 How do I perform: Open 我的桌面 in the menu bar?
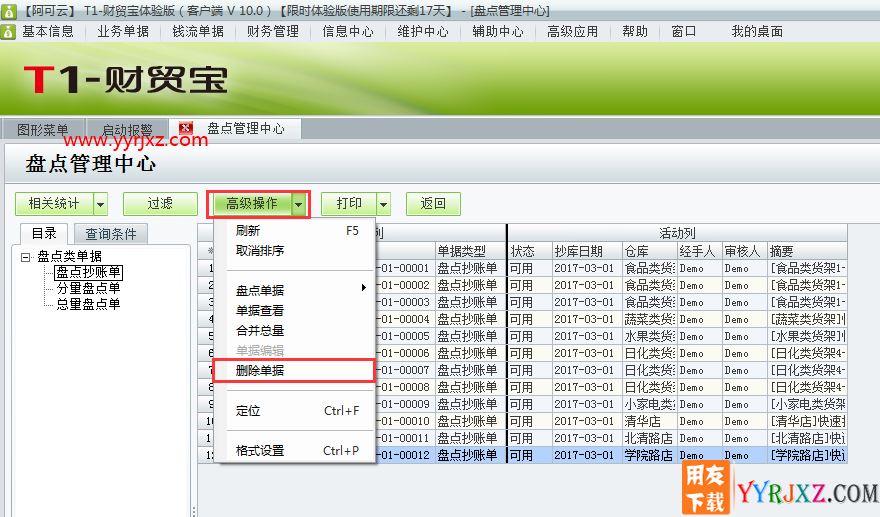coord(757,31)
